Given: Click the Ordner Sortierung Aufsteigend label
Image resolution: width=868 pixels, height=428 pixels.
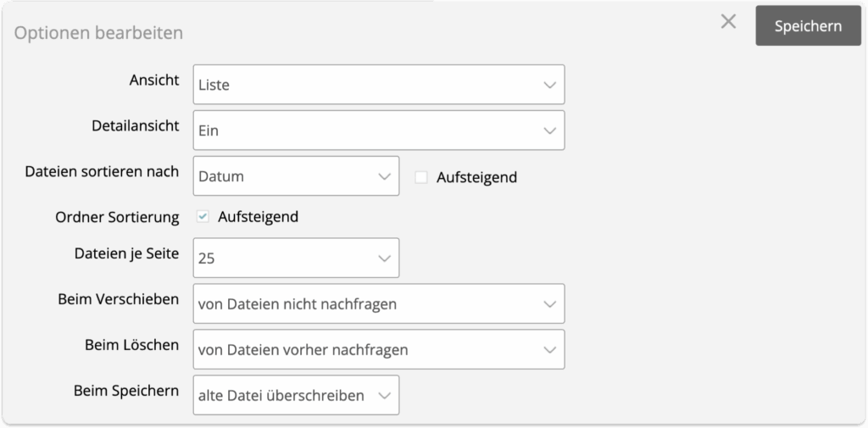Looking at the screenshot, I should [258, 217].
